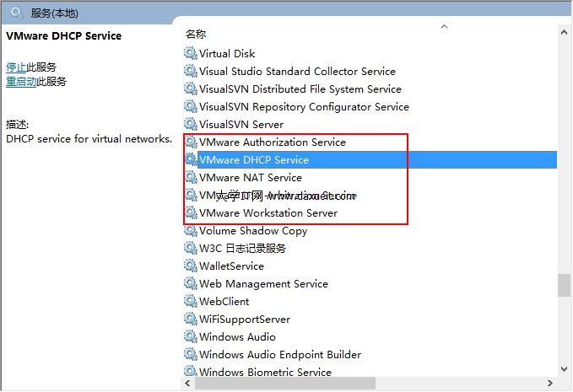
Task: Select VMware Workstation Server entry
Action: [268, 212]
